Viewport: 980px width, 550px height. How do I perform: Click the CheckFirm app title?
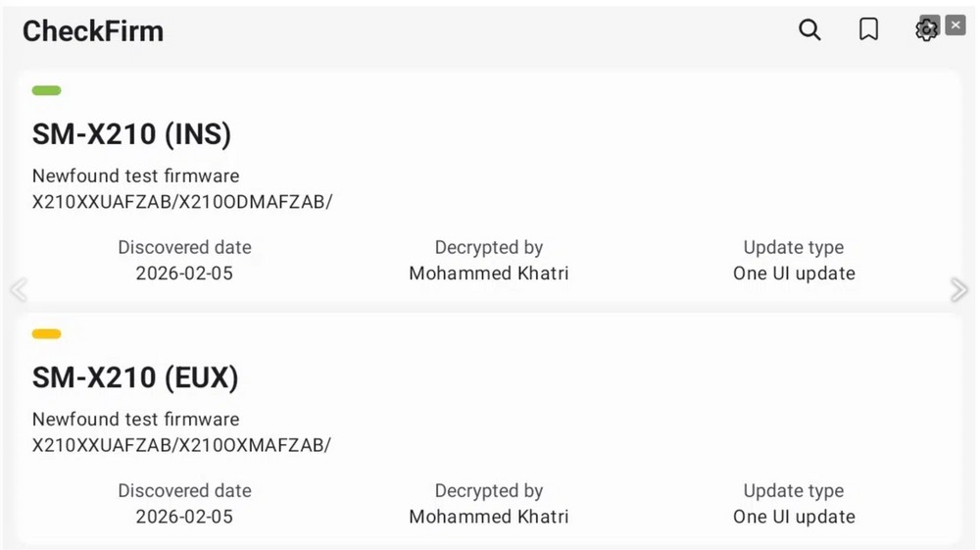click(93, 31)
